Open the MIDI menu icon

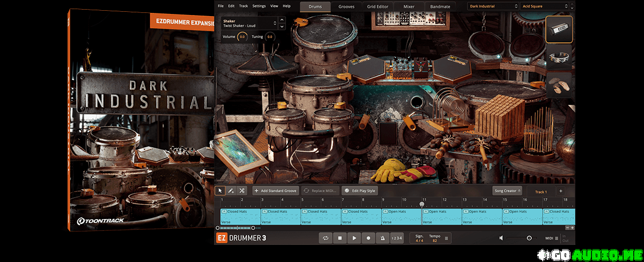click(x=556, y=238)
